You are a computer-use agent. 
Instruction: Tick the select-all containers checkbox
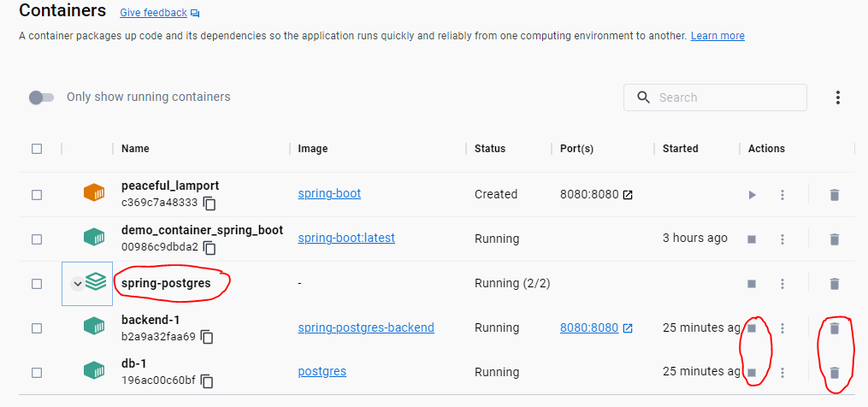click(37, 149)
